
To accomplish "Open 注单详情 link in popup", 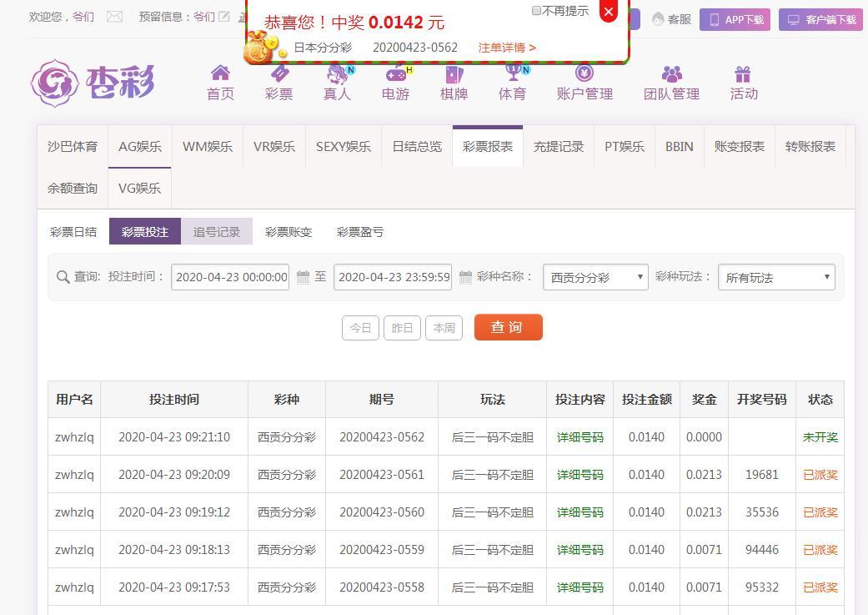I will tap(507, 48).
